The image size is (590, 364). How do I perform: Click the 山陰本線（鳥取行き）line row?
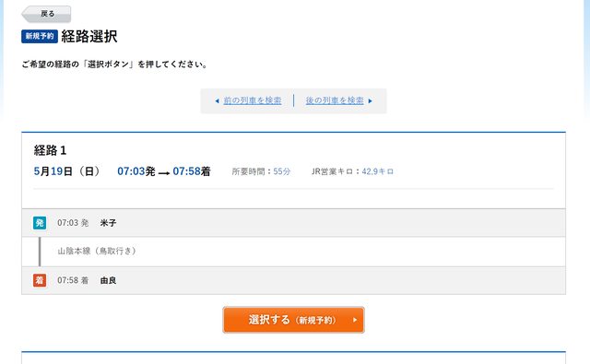tap(293, 252)
